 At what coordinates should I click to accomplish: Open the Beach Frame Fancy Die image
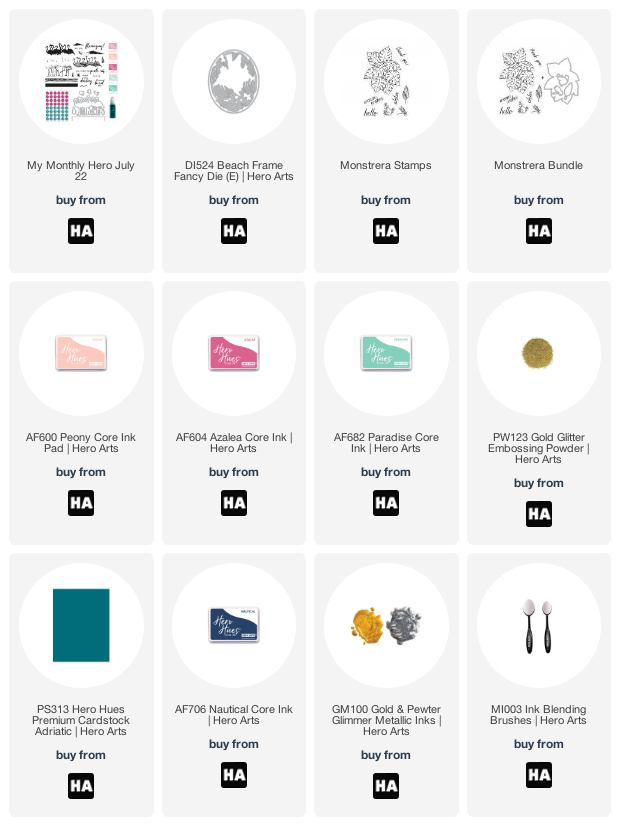234,81
